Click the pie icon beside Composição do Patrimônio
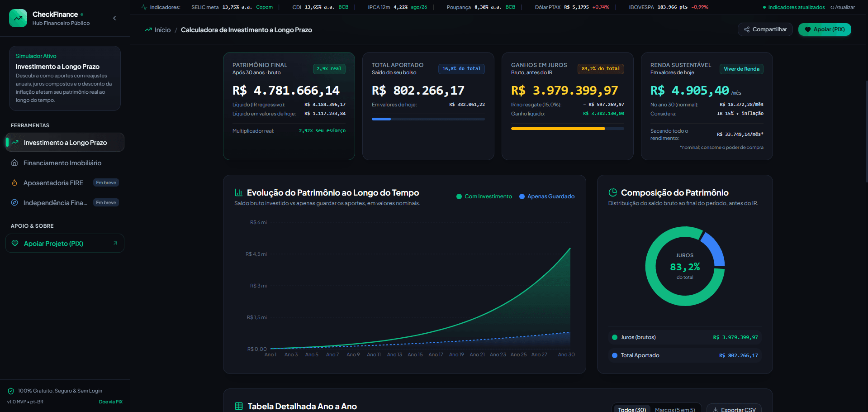Image resolution: width=868 pixels, height=412 pixels. coord(613,192)
